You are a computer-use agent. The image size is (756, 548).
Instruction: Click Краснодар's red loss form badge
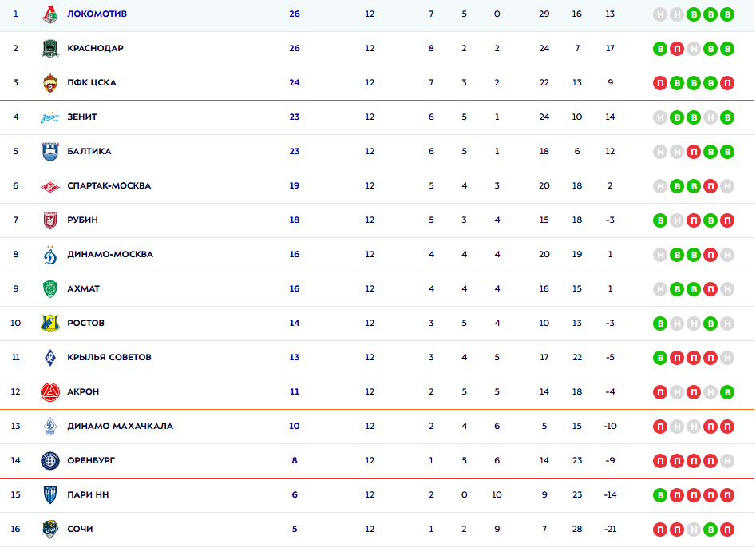click(677, 49)
